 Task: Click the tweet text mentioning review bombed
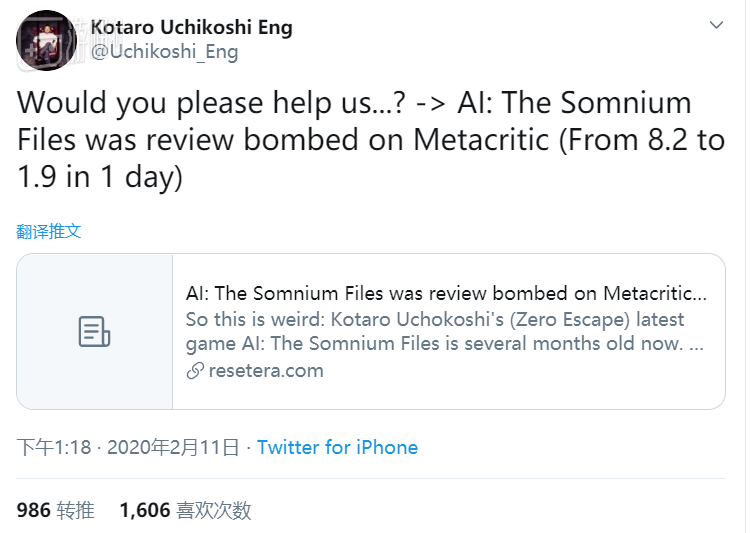370,139
